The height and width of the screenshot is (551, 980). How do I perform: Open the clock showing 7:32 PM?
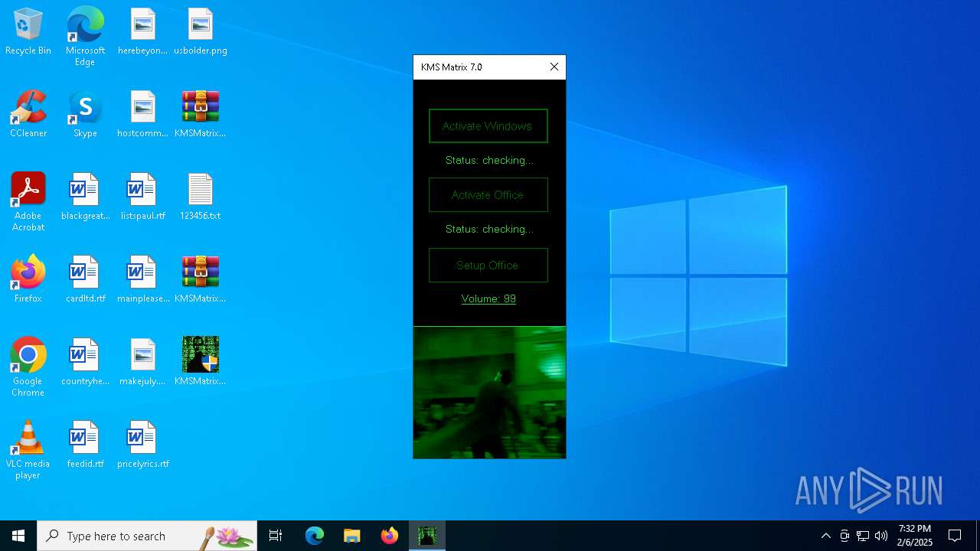click(x=915, y=536)
